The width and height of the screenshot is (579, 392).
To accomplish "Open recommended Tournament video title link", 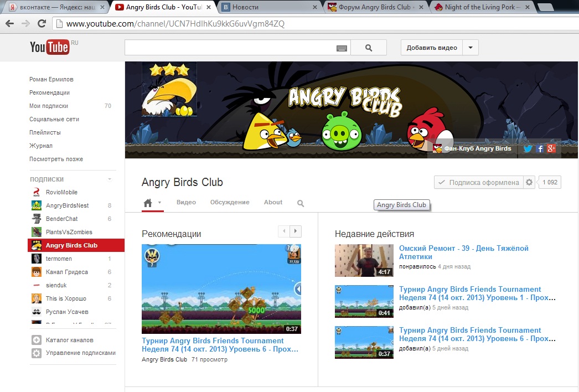I will pos(220,345).
